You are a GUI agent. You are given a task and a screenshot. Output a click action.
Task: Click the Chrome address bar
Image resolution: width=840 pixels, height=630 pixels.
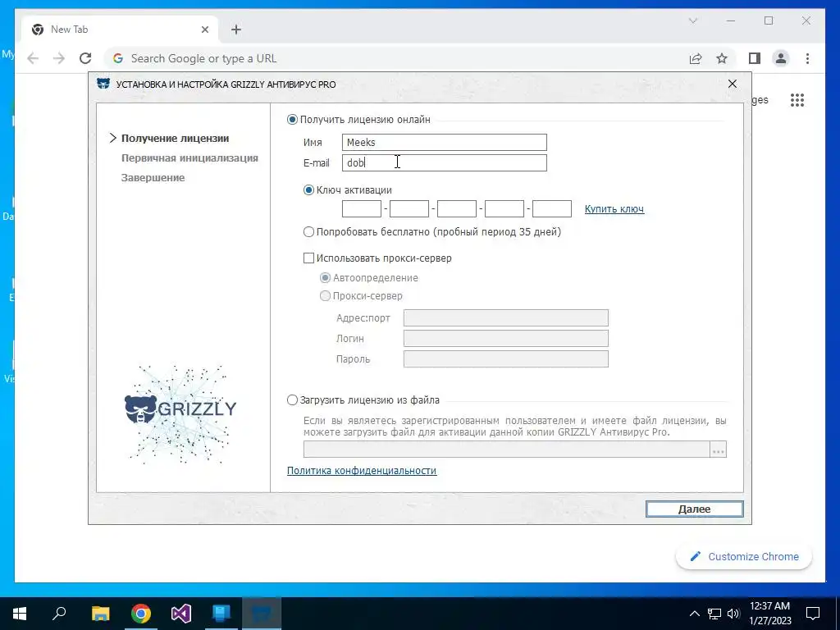[396, 58]
